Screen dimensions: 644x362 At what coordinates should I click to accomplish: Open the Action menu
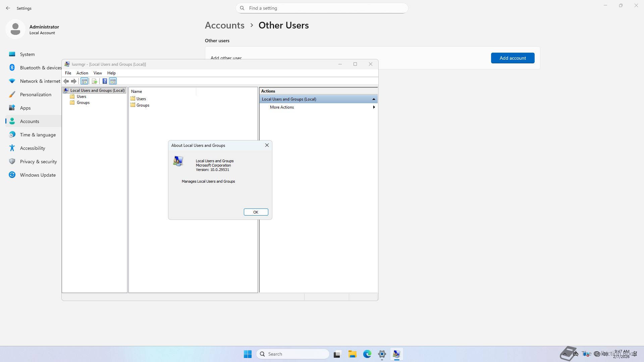[x=82, y=73]
